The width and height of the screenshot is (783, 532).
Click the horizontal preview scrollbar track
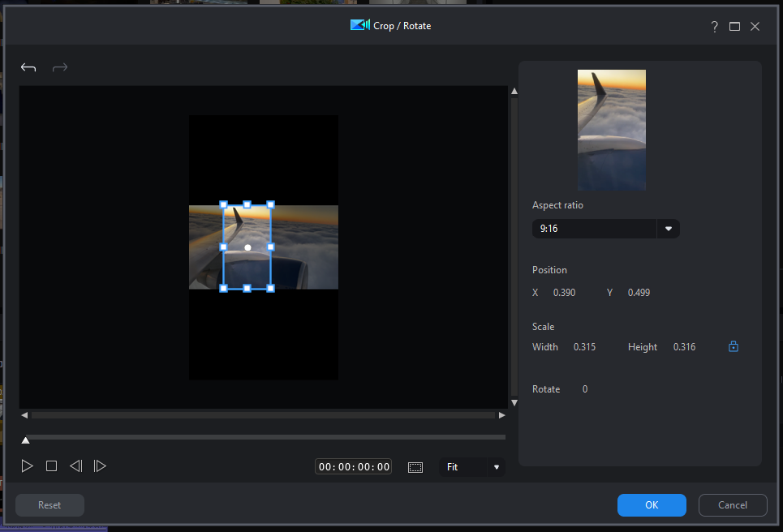[x=263, y=415]
